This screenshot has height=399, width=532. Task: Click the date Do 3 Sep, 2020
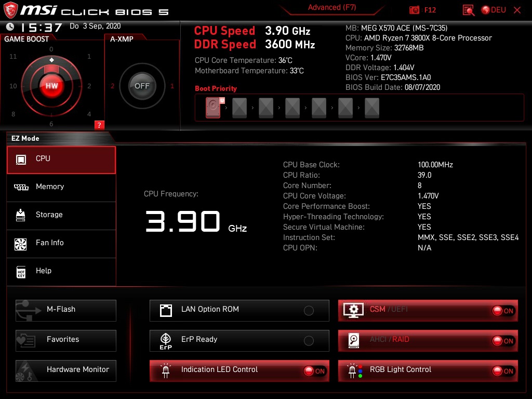[95, 26]
